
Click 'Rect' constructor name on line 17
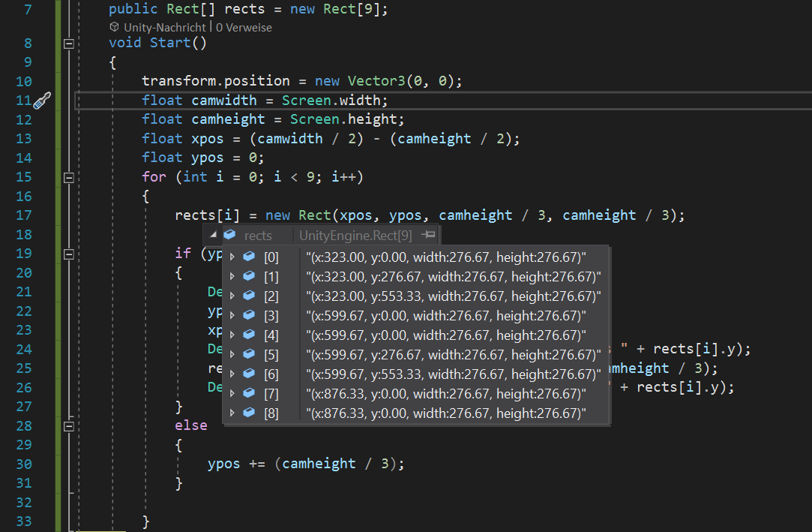(x=314, y=215)
